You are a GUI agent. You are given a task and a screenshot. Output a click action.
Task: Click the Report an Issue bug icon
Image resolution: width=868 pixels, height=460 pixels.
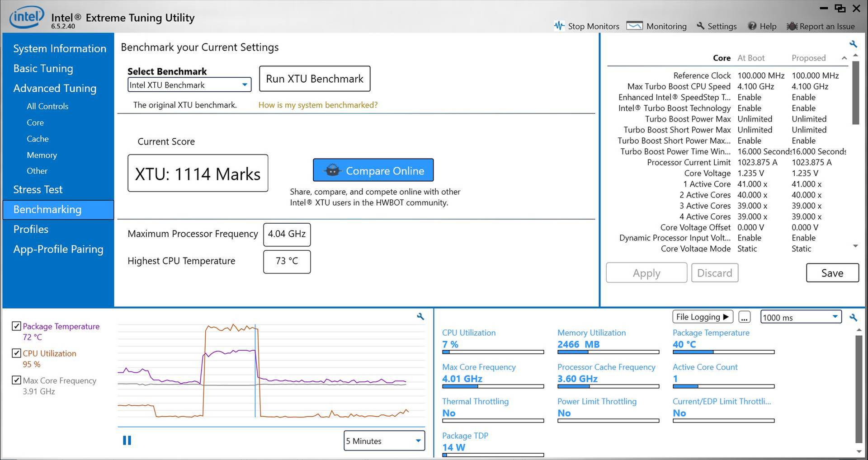pyautogui.click(x=792, y=26)
